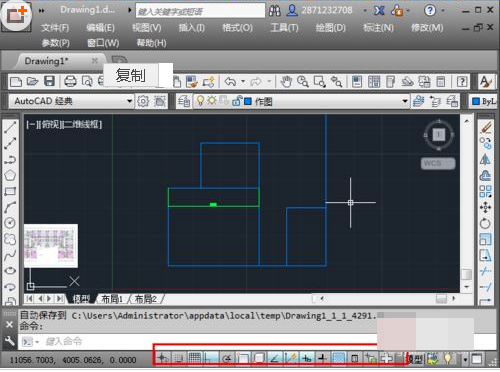Click the Save icon in standard toolbar
This screenshot has height=372, width=500.
click(x=49, y=81)
